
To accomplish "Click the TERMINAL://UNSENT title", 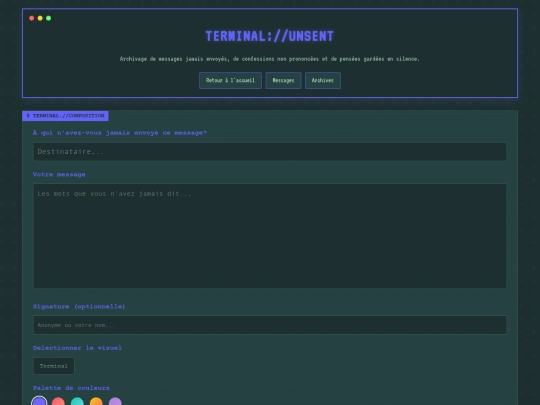I will pyautogui.click(x=270, y=36).
